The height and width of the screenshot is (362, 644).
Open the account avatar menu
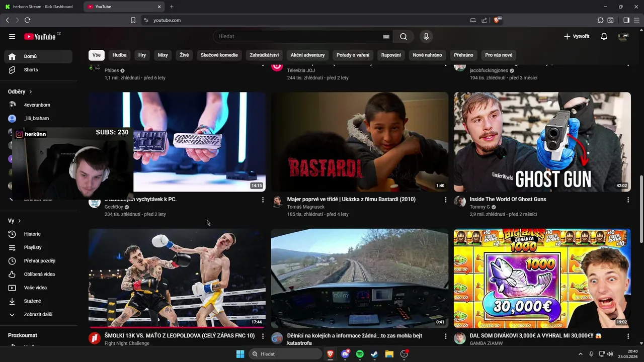623,36
